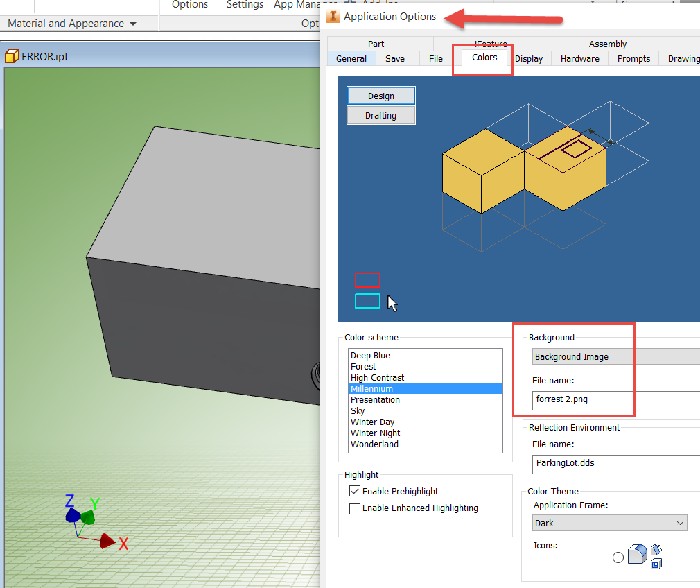Click the small cube sketch icon sample
700x588 pixels.
point(656,563)
